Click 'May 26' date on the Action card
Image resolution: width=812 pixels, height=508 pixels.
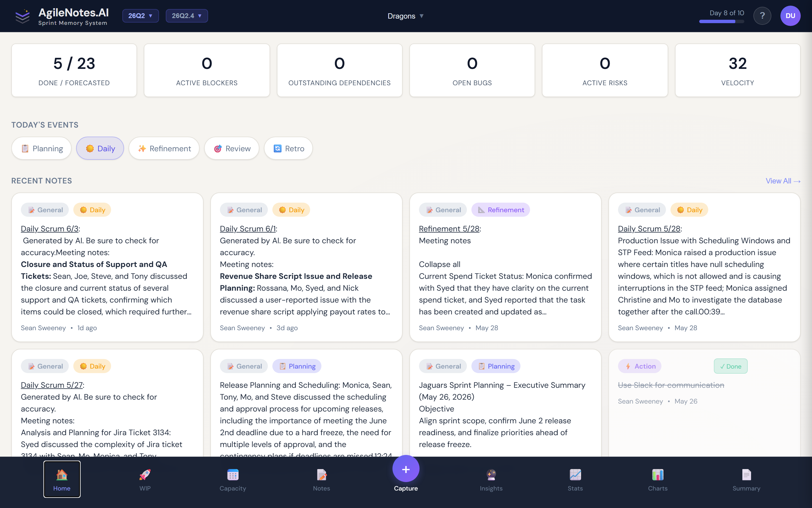tap(686, 401)
